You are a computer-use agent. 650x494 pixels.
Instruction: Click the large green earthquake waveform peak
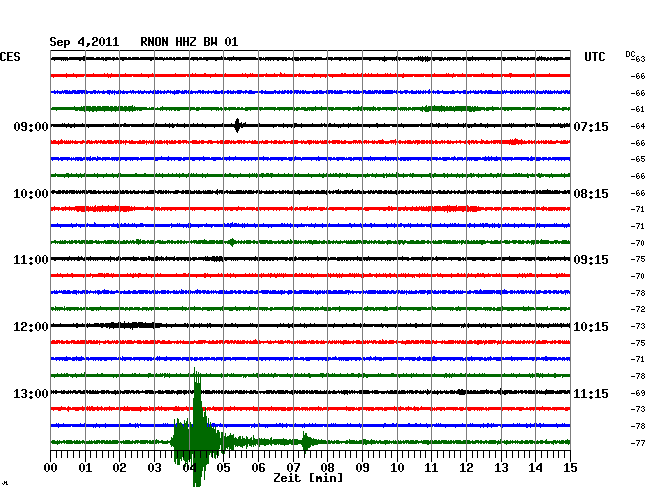(x=197, y=427)
